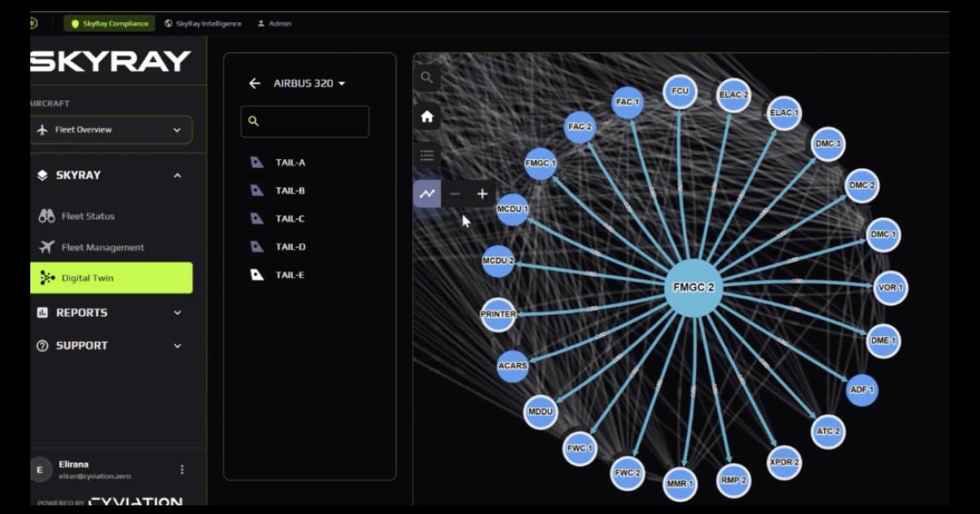
Task: Focus the tail search field
Action: [x=305, y=121]
